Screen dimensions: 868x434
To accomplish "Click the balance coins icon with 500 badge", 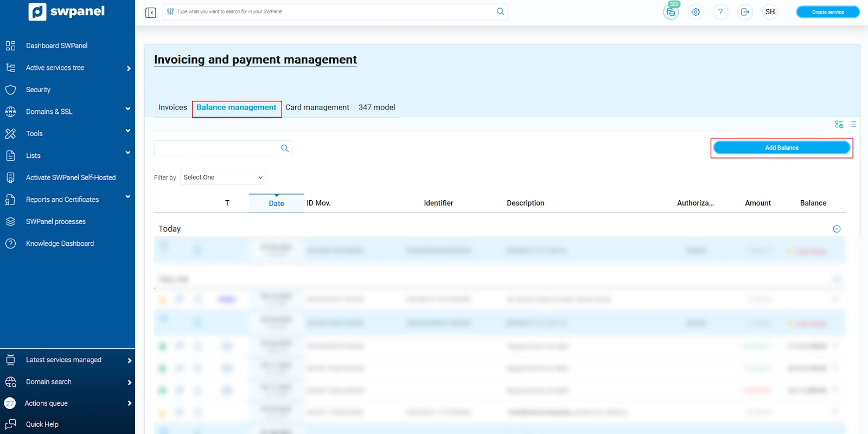I will coord(671,12).
